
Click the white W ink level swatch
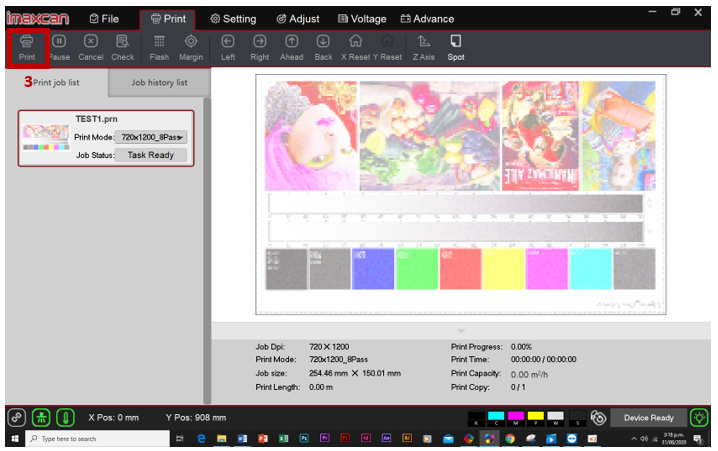click(x=555, y=418)
